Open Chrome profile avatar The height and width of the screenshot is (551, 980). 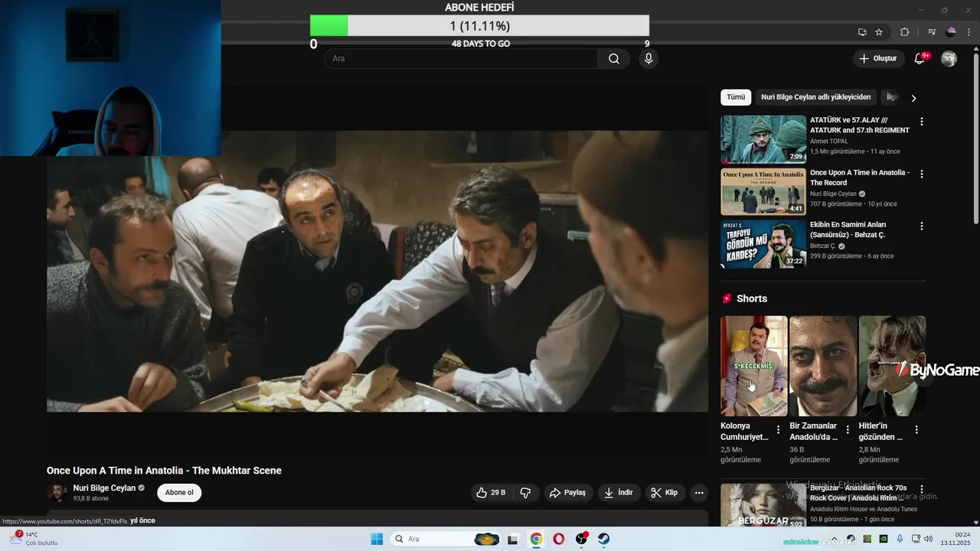[951, 32]
